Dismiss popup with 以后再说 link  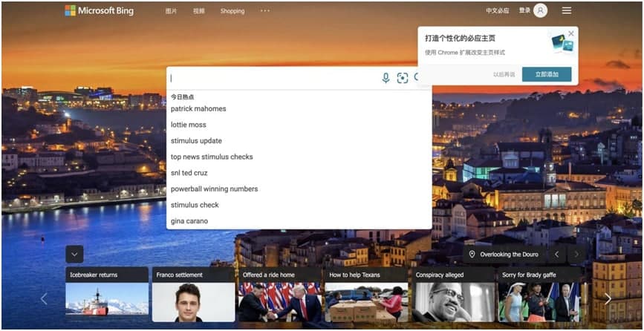[x=504, y=74]
